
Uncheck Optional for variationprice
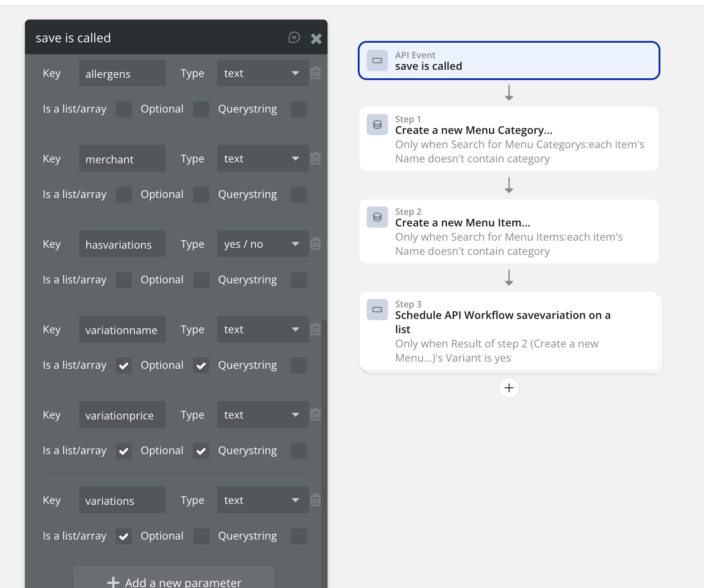tap(201, 451)
